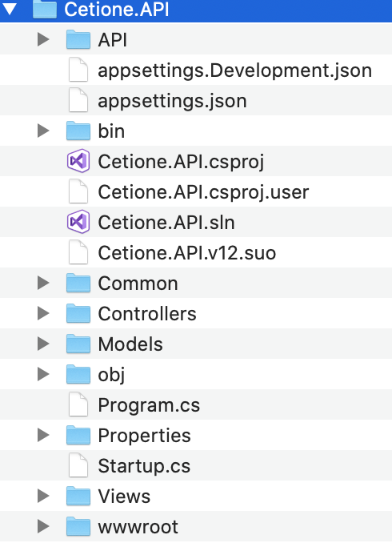Click the file icon beside appsettings.json
Viewport: 392px width, 543px height.
[x=78, y=100]
